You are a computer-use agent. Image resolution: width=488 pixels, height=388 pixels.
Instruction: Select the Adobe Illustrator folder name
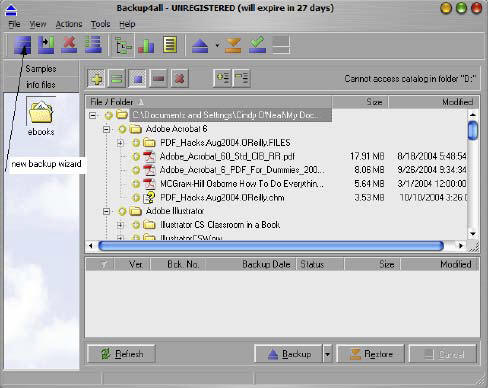point(175,211)
